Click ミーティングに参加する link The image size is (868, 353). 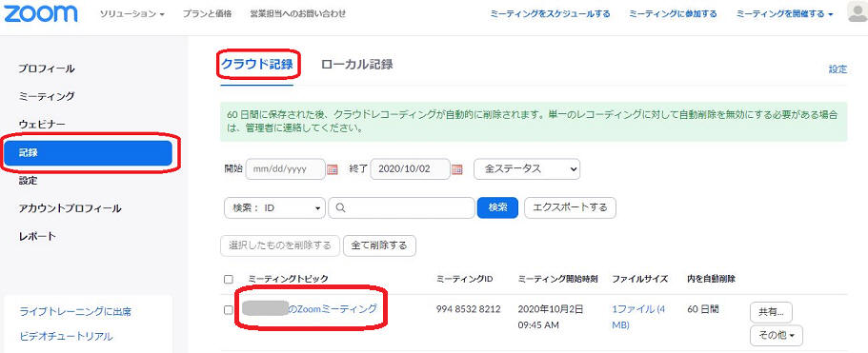tap(673, 14)
